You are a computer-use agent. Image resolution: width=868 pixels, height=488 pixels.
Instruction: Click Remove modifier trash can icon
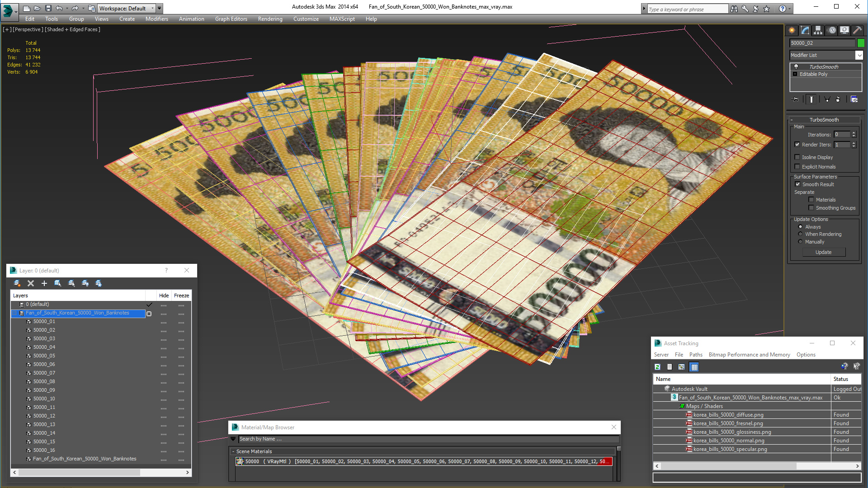tap(838, 99)
